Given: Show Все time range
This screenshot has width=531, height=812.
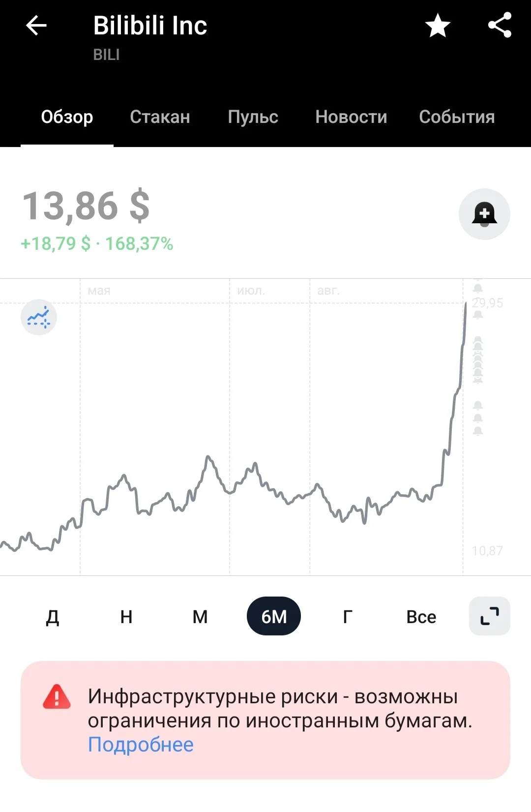Looking at the screenshot, I should tap(421, 617).
